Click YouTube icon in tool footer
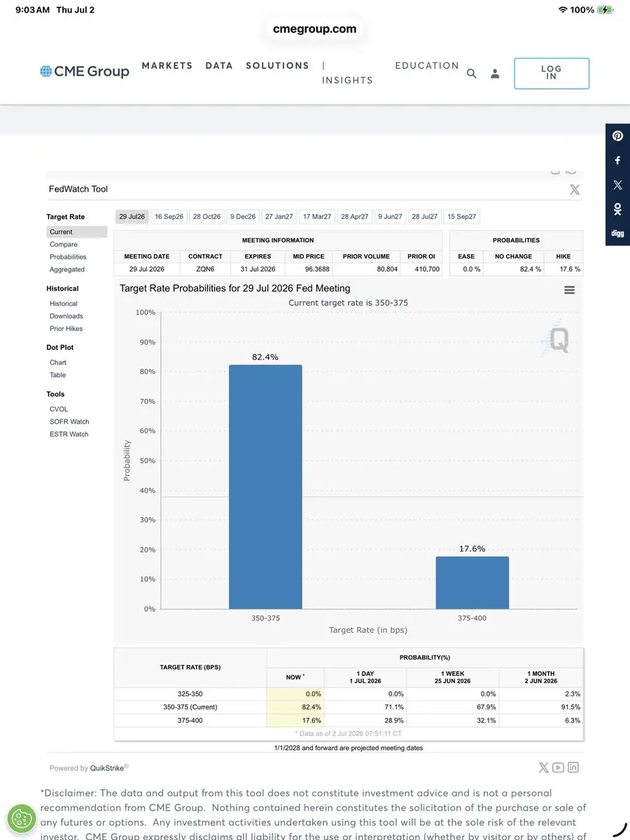 coord(559,767)
